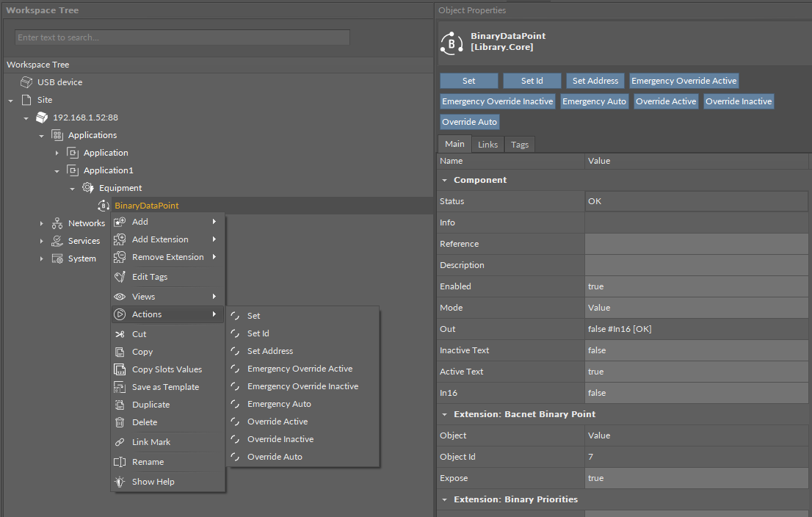
Task: Click the USB device icon in tree
Action: pyautogui.click(x=26, y=82)
